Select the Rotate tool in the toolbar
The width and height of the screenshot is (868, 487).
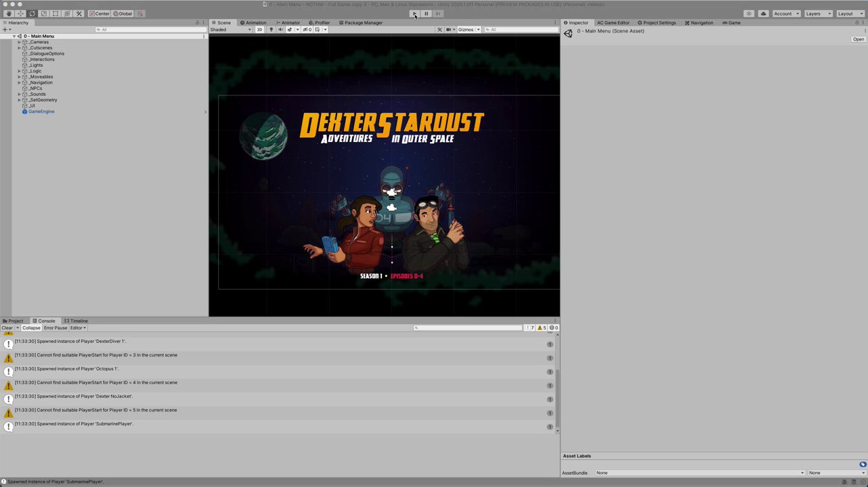[x=32, y=14]
